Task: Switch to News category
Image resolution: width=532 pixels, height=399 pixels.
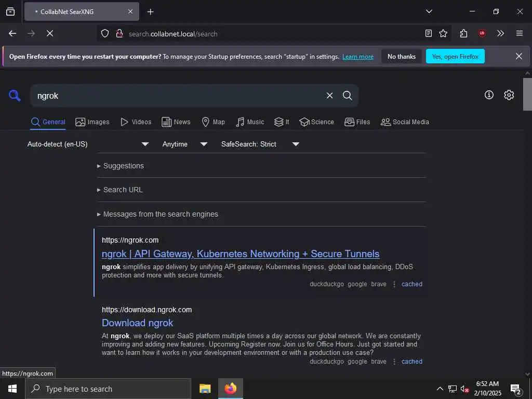Action: (x=176, y=122)
